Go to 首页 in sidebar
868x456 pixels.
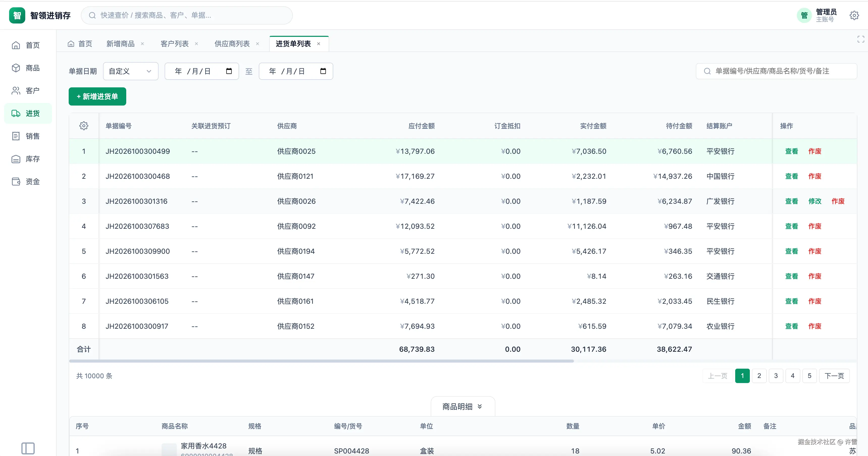click(28, 45)
